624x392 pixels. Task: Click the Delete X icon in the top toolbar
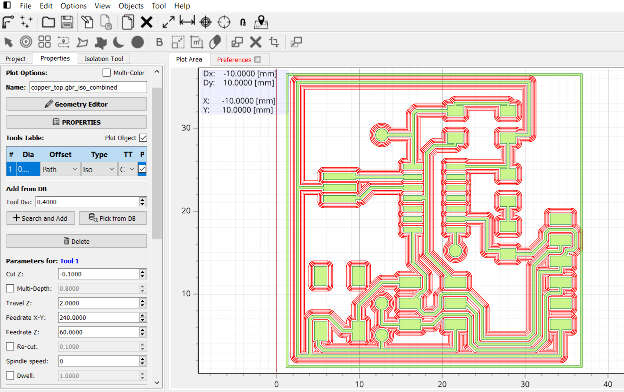click(x=146, y=22)
